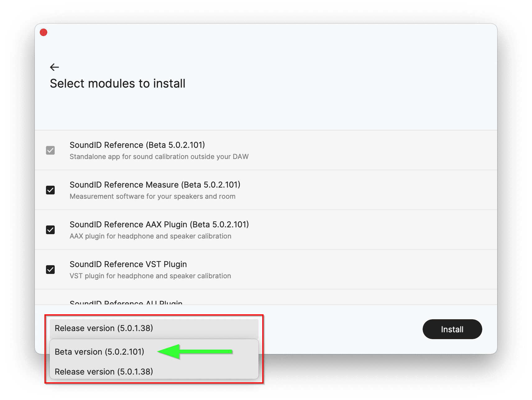
Task: Toggle the SoundID Reference standalone app checkbox
Action: pos(50,150)
